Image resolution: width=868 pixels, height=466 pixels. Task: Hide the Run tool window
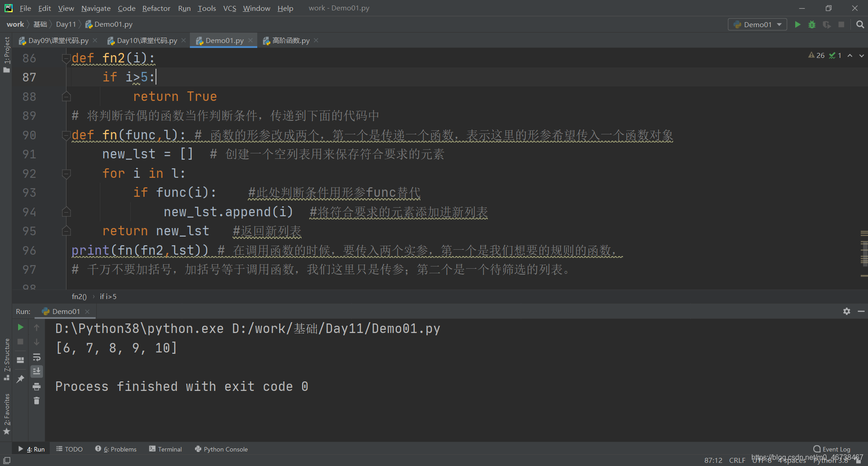coord(861,311)
